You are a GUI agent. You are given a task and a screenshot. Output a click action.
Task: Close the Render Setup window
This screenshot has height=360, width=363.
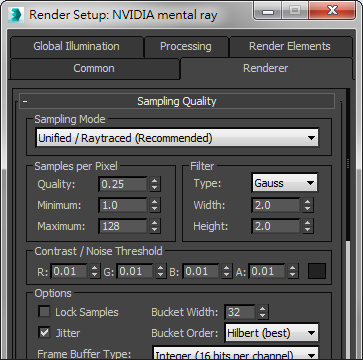pos(332,11)
